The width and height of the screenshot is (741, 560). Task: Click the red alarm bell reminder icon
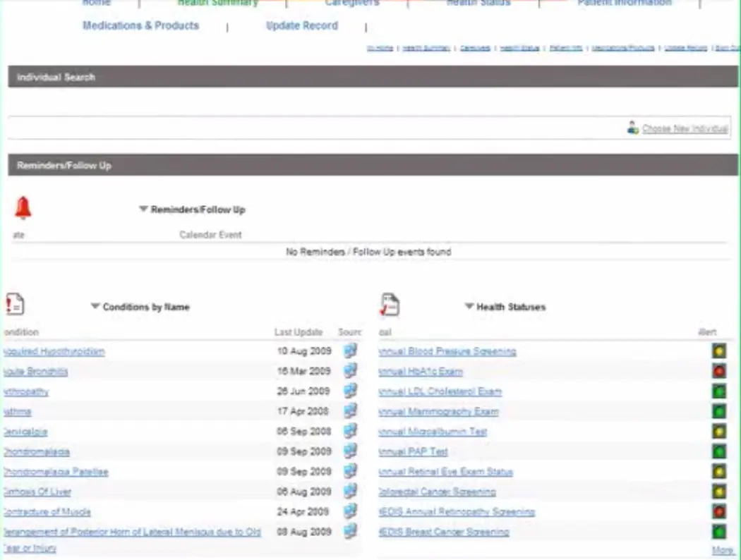23,206
